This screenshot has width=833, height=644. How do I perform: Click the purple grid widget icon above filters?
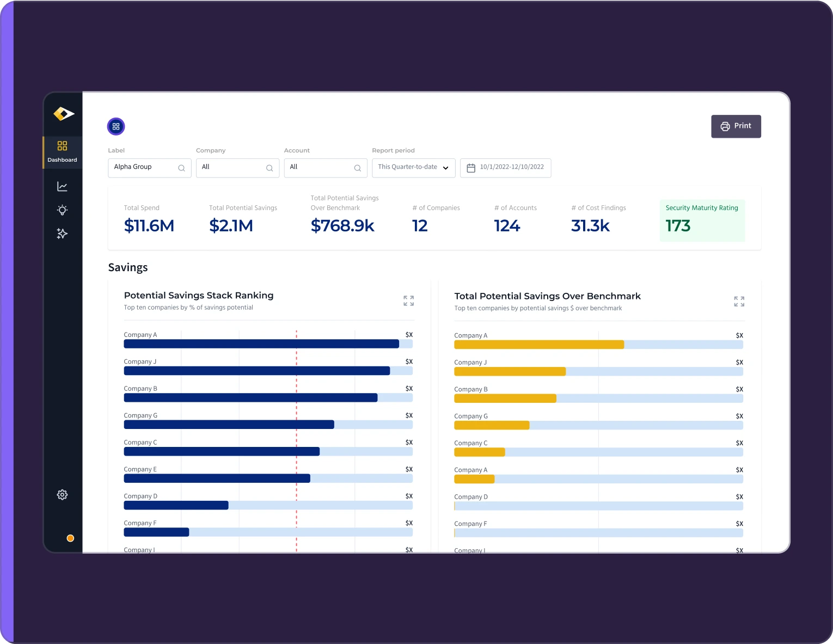point(115,126)
